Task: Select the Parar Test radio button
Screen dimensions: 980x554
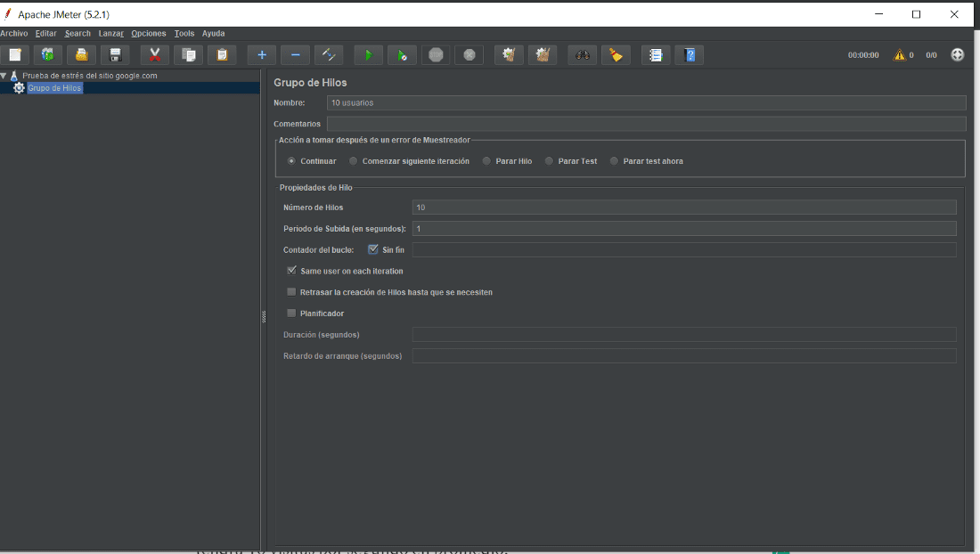Action: coord(549,160)
